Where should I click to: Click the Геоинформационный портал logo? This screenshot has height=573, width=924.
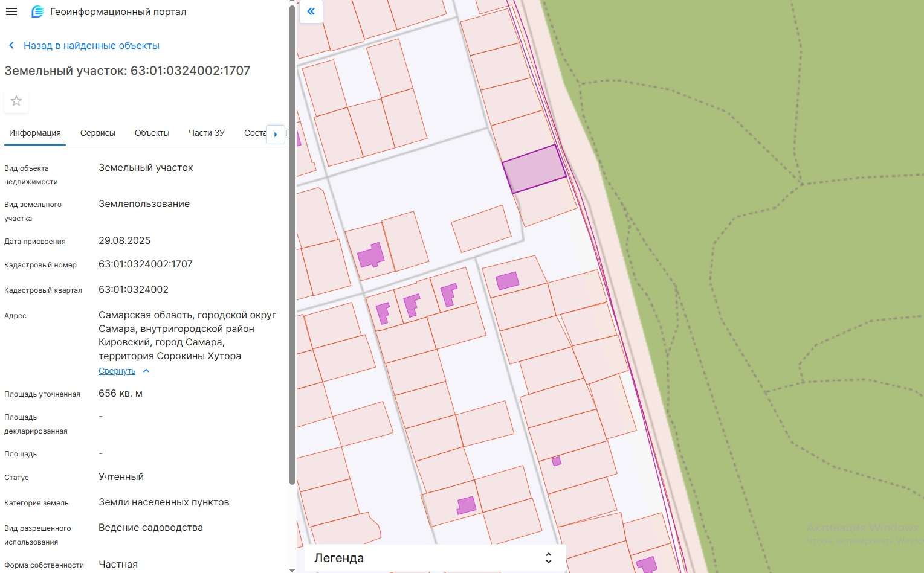[x=37, y=11]
